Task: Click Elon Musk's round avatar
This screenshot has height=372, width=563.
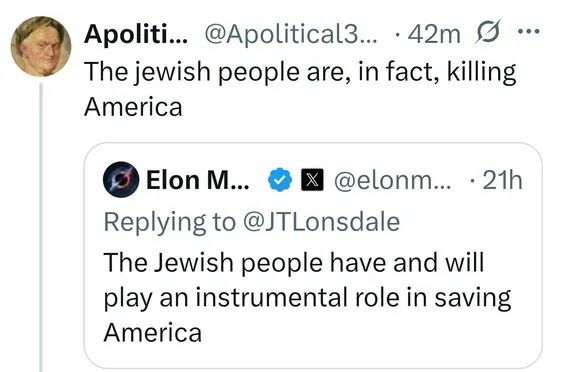Action: [121, 180]
